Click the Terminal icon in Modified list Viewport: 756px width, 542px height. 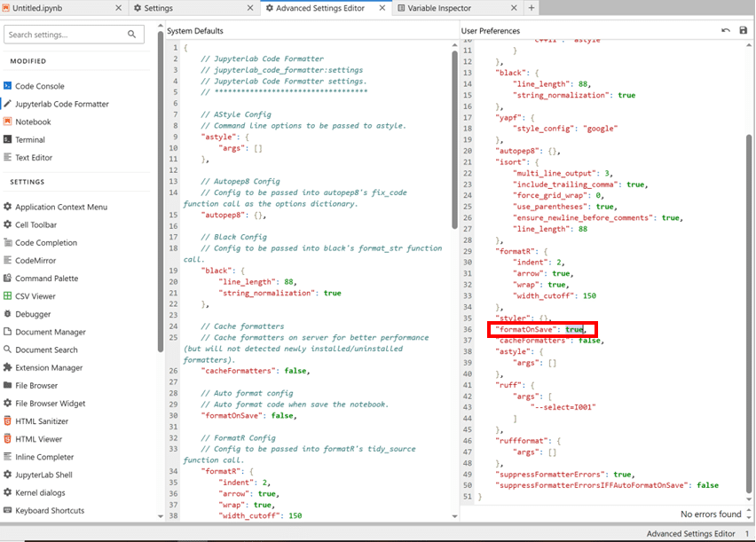click(8, 139)
